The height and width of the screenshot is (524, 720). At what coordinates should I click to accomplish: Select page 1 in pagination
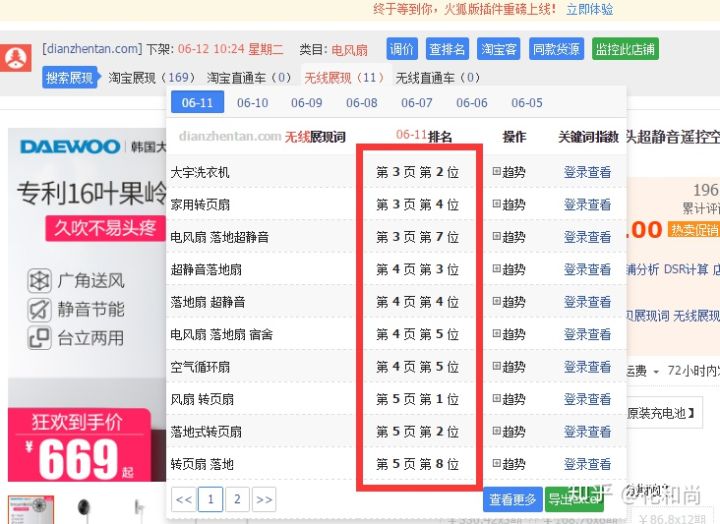[x=211, y=499]
